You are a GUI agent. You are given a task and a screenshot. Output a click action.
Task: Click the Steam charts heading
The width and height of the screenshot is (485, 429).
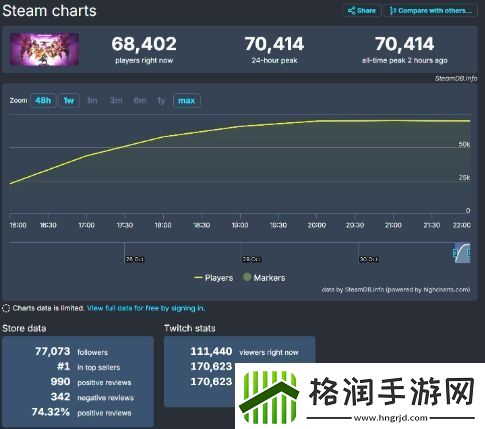(x=49, y=11)
